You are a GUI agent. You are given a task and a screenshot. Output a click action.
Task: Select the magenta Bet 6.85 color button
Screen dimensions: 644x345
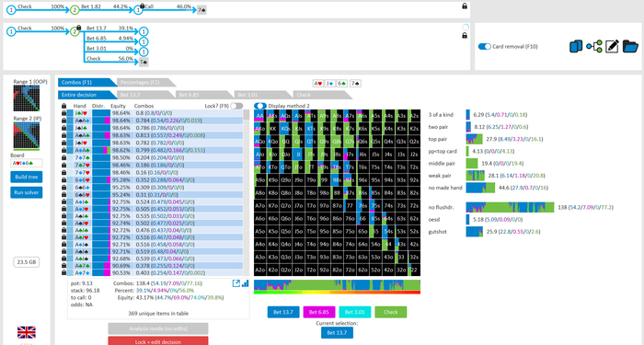click(319, 312)
